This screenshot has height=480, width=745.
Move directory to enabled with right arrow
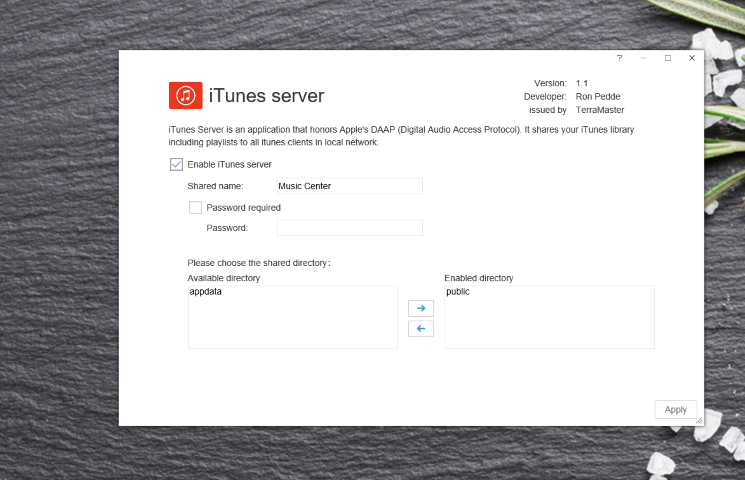pos(420,308)
